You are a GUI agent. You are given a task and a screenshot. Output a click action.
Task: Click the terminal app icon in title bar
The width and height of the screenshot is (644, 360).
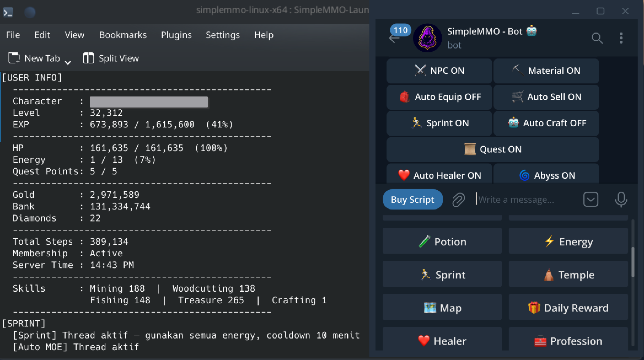(x=8, y=12)
